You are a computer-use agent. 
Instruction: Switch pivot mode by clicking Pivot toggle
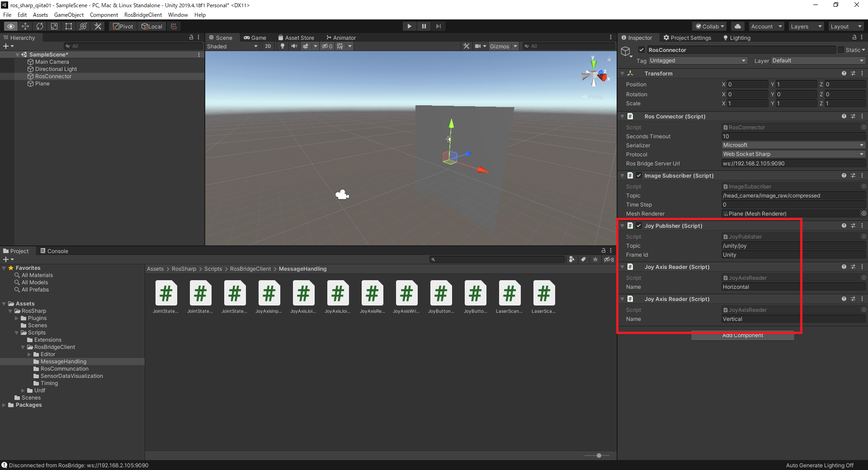123,26
